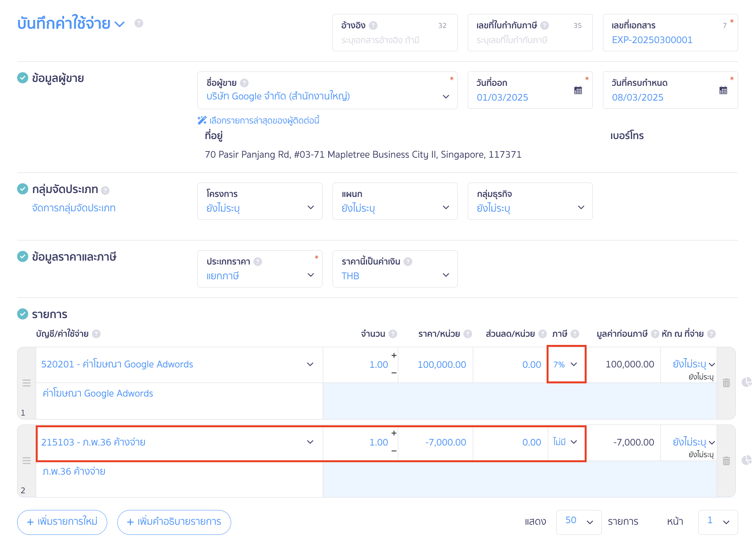Click due date field 08/03/2025

(671, 90)
